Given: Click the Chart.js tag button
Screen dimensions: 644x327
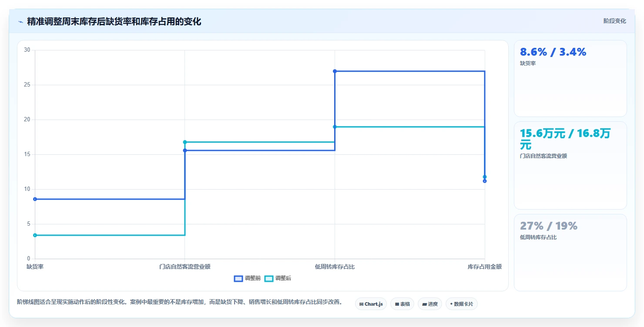Looking at the screenshot, I should [371, 304].
